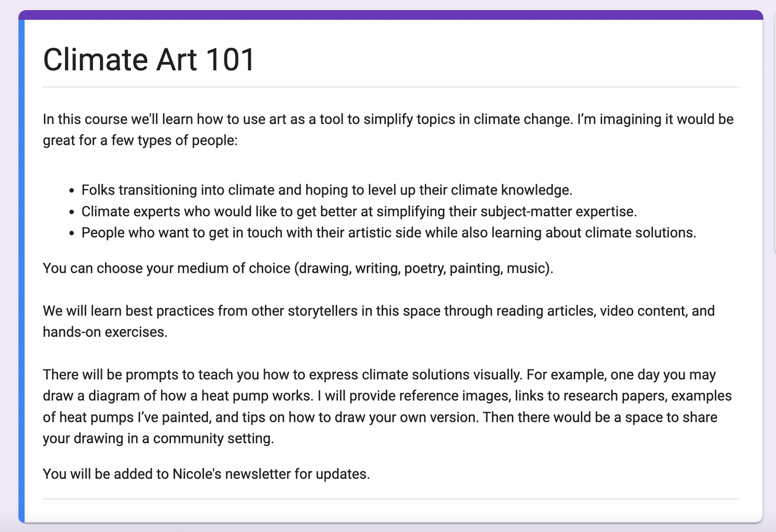Screen dimensions: 776x532
Task: Click the purple header bar atop the form
Action: coord(391,15)
